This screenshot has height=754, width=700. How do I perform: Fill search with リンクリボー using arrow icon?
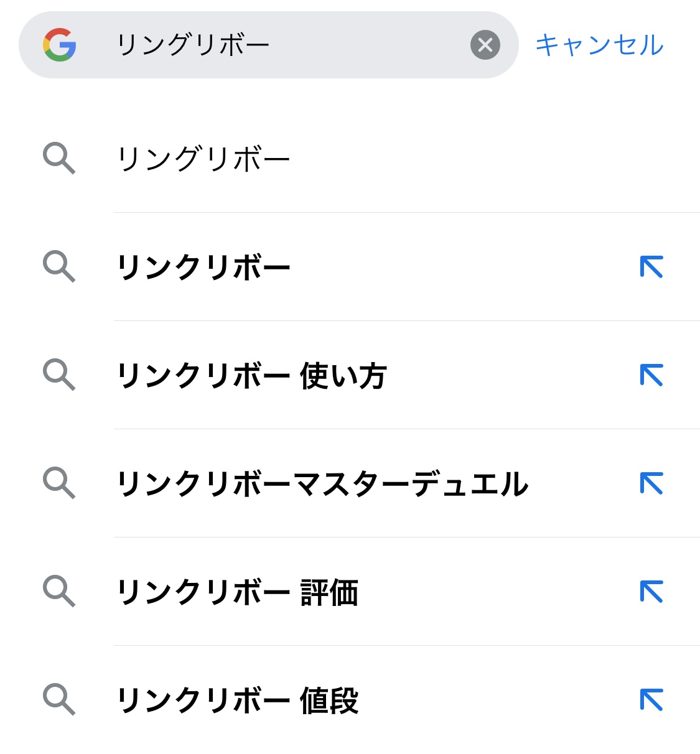click(x=651, y=267)
